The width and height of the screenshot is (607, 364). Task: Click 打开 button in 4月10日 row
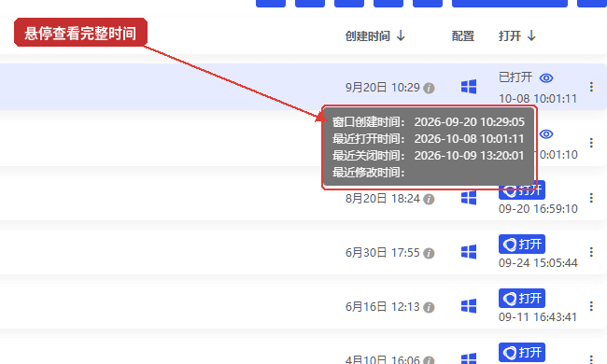pyautogui.click(x=522, y=353)
